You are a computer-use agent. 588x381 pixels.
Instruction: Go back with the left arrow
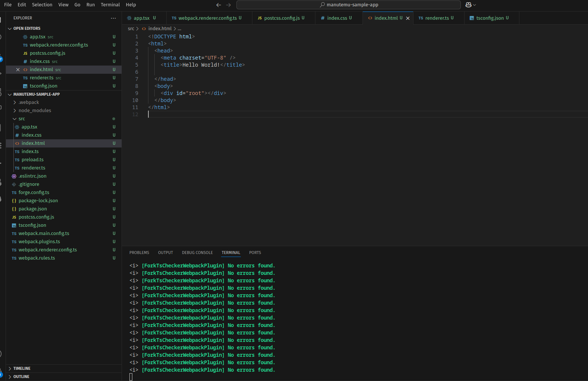219,5
